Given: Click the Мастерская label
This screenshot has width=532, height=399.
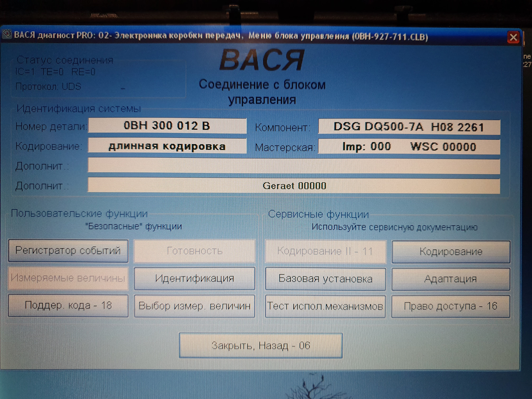Looking at the screenshot, I should point(285,147).
